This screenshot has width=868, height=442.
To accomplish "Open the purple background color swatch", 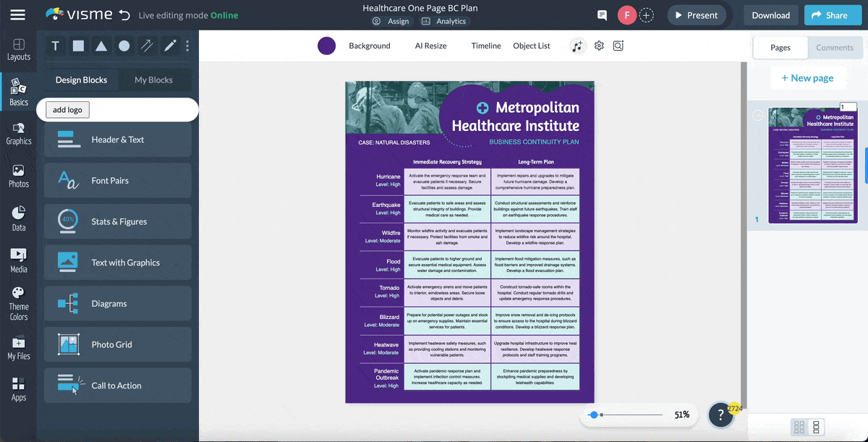I will [x=327, y=46].
